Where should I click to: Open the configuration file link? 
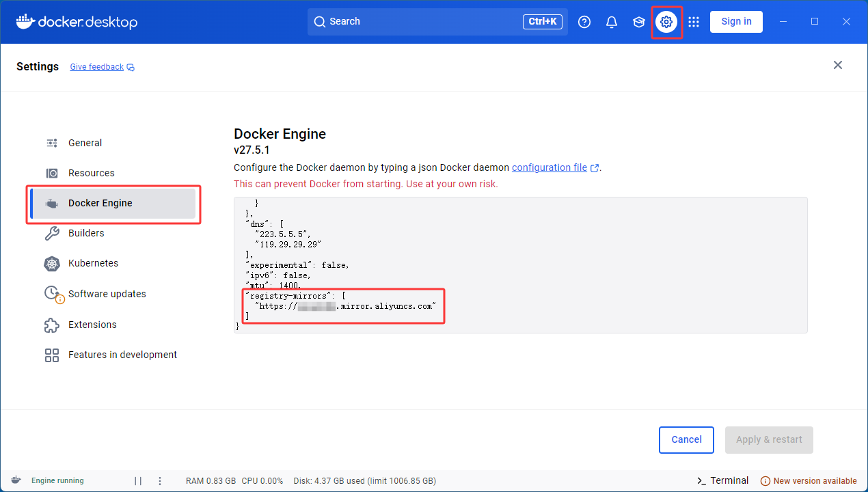pos(550,167)
